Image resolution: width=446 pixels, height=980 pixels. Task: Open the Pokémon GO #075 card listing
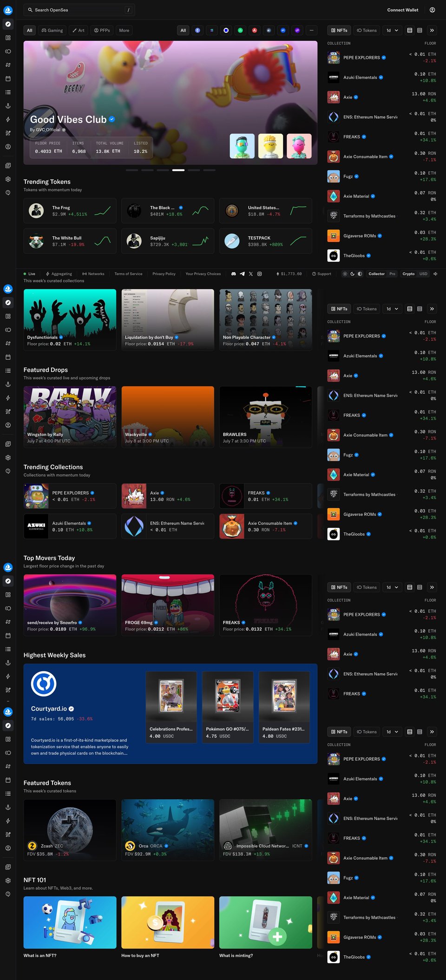[x=228, y=707]
